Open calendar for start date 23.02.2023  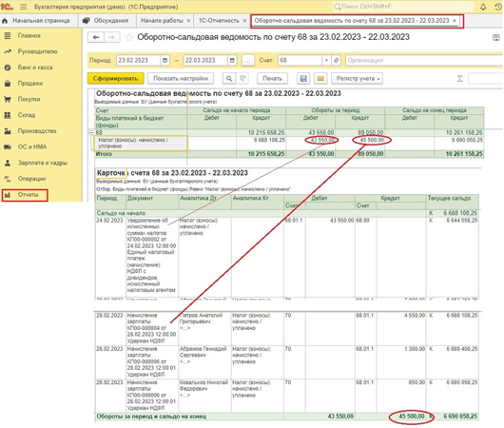(x=165, y=60)
